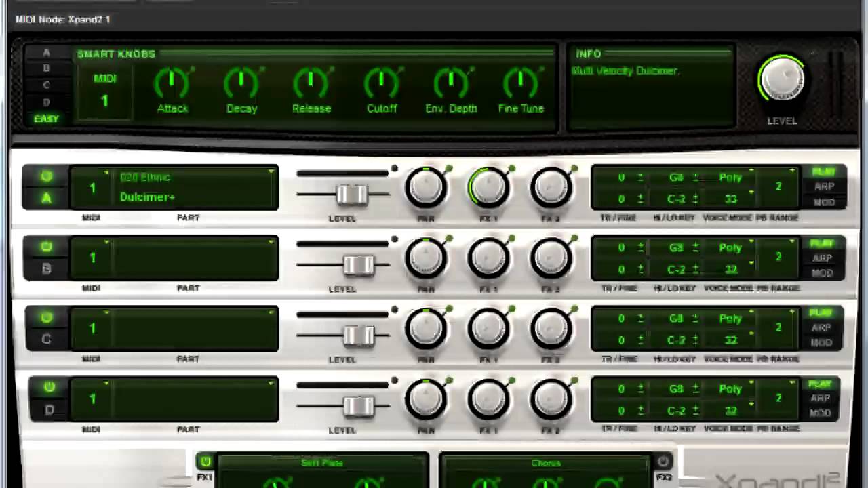Click the Smart Knobs MIDI channel value

pyautogui.click(x=104, y=100)
